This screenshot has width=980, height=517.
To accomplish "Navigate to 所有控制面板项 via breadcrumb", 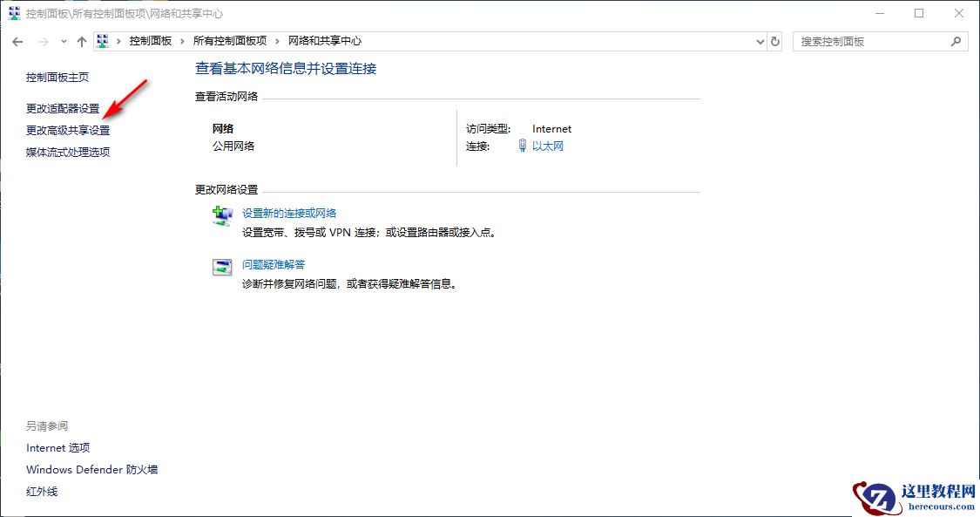I will tap(229, 40).
